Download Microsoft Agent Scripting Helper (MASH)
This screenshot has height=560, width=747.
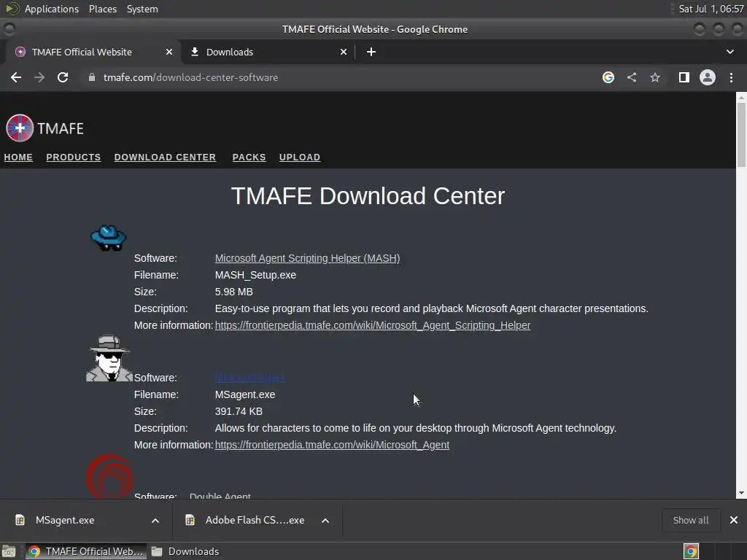click(307, 258)
